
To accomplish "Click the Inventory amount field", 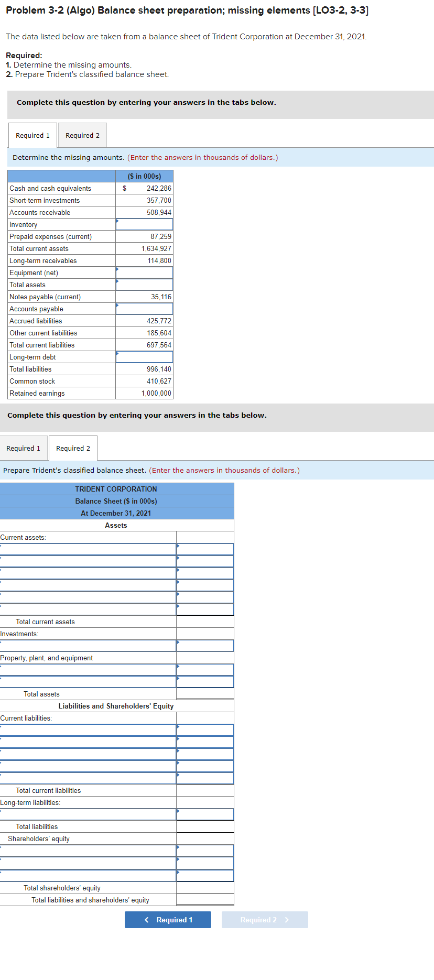I will coord(144,224).
